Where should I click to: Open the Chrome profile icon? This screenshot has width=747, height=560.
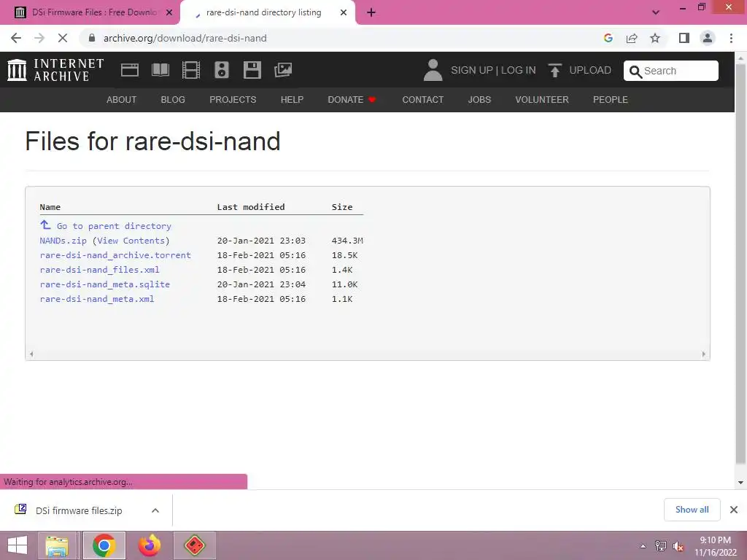(x=708, y=38)
